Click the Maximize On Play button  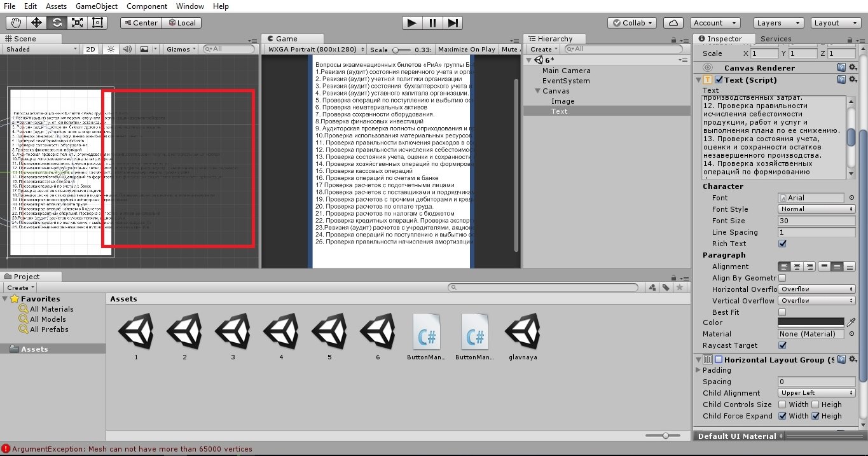click(468, 48)
